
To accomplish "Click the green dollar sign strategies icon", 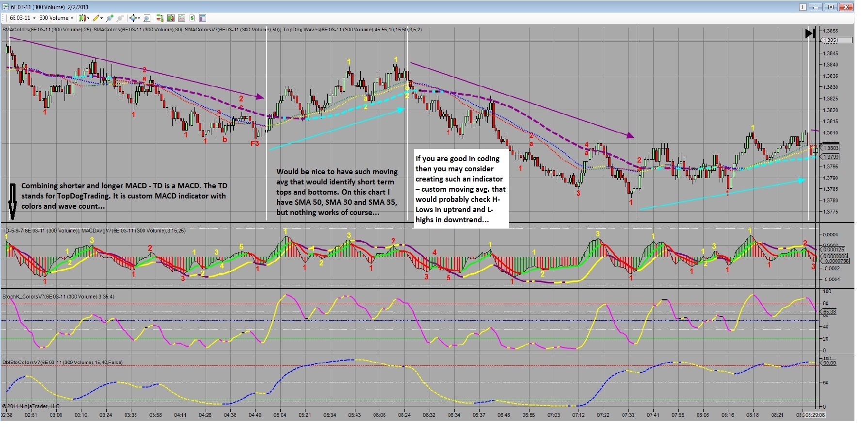I will [x=192, y=18].
